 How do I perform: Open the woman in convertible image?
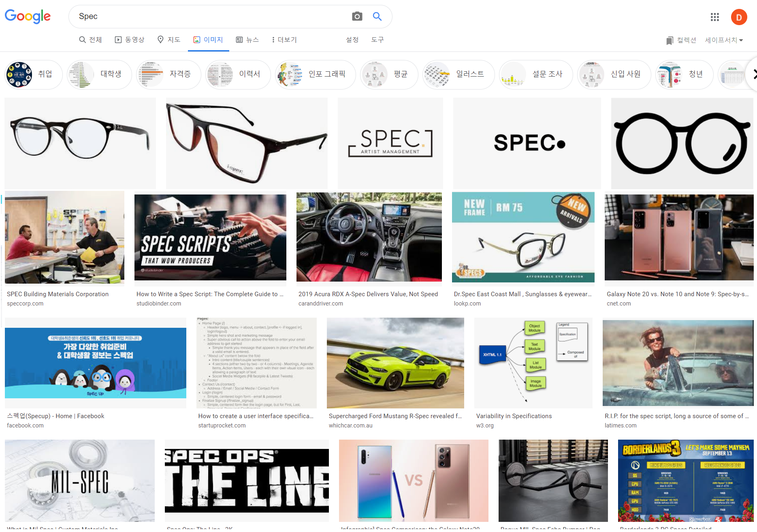(x=678, y=363)
